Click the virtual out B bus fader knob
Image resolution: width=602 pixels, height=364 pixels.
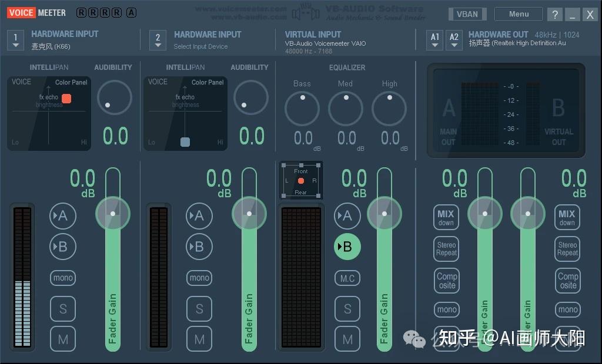pos(528,214)
